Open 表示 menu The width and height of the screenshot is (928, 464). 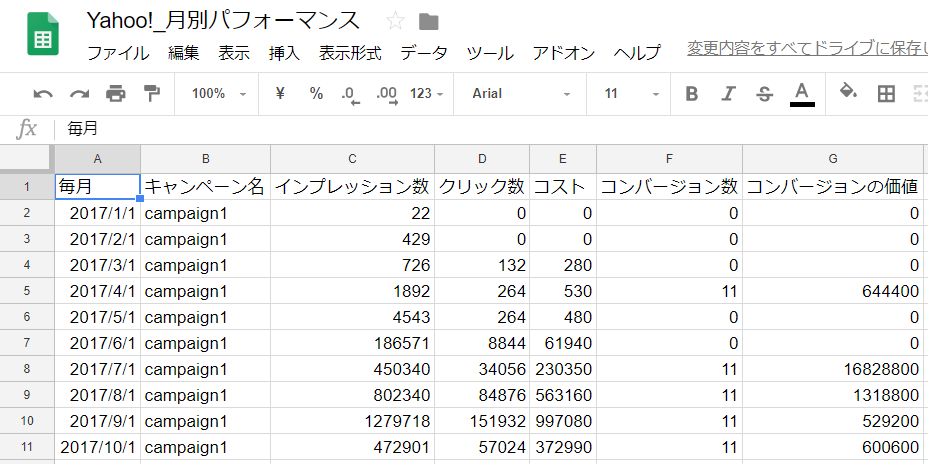tap(234, 53)
